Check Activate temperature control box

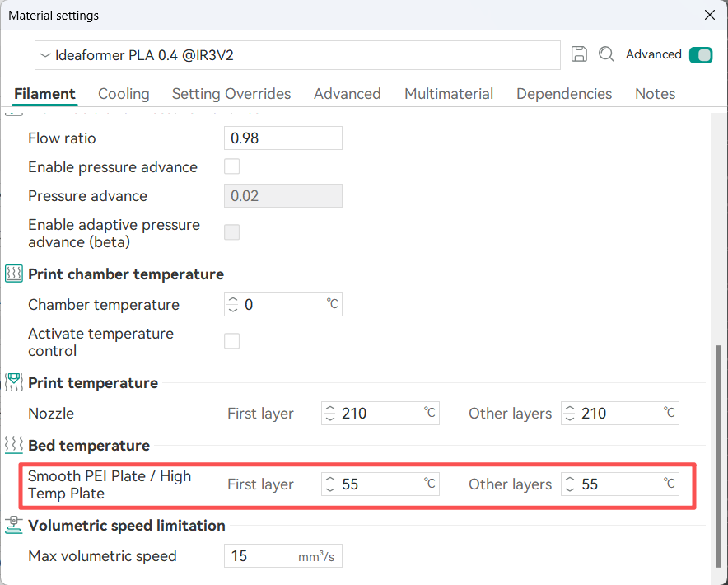pyautogui.click(x=231, y=341)
